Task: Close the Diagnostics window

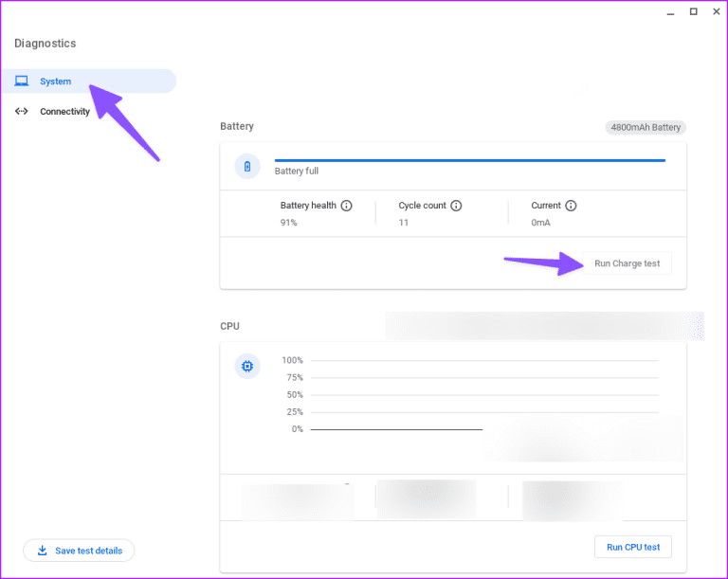Action: (x=716, y=11)
